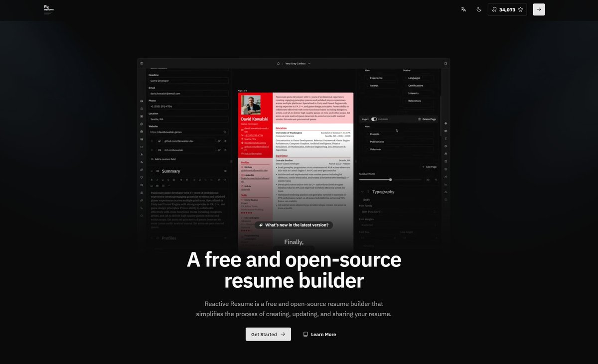
Task: Remove the itch.io/dkowalski custom field
Action: click(x=225, y=149)
